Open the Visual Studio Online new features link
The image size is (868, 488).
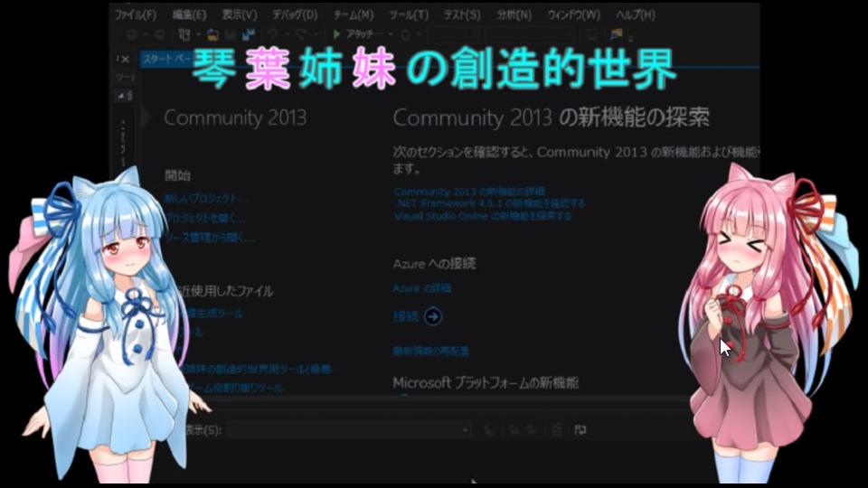[x=483, y=216]
